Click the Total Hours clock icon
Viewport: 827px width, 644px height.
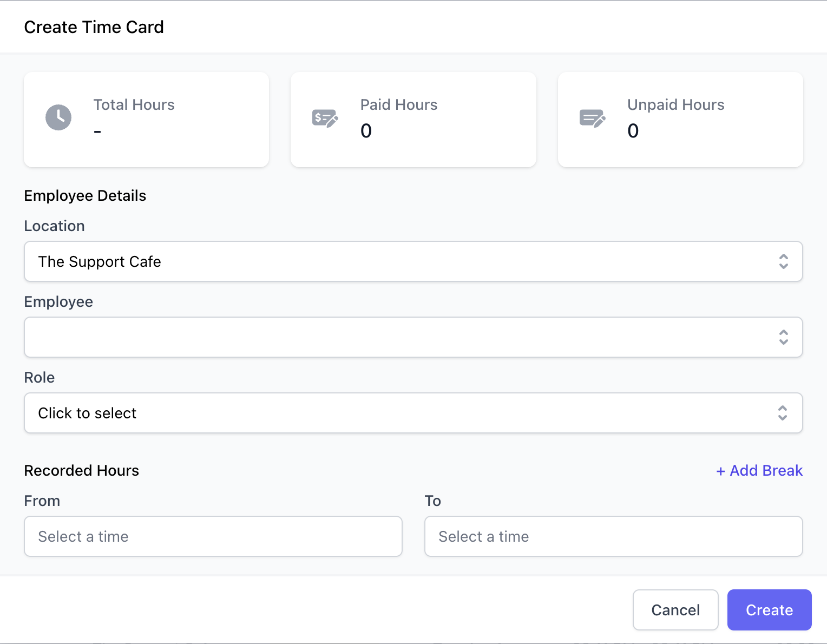[58, 117]
